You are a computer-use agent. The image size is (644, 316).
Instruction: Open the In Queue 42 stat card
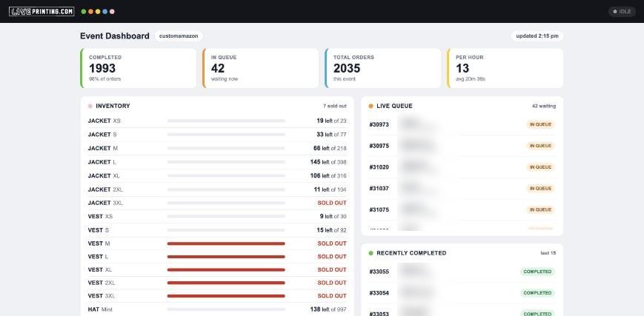tap(260, 68)
